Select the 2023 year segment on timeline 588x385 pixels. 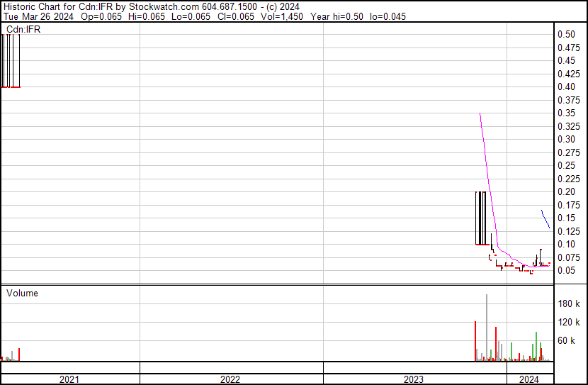(x=414, y=379)
